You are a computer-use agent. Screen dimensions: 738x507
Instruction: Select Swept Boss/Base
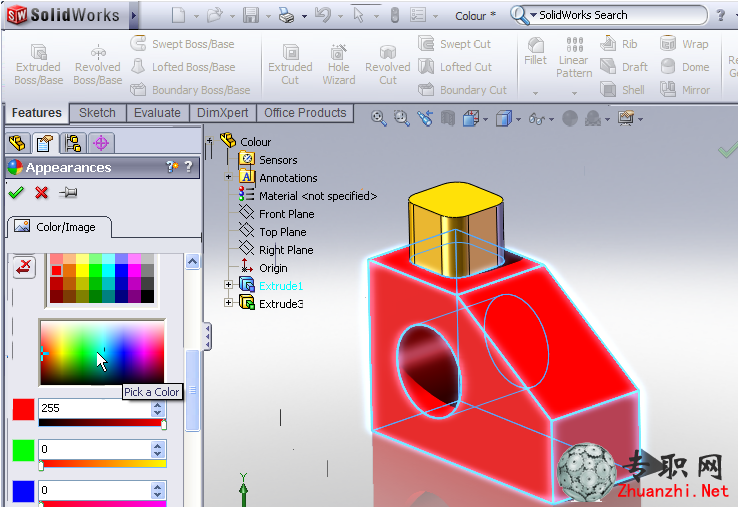coord(182,44)
